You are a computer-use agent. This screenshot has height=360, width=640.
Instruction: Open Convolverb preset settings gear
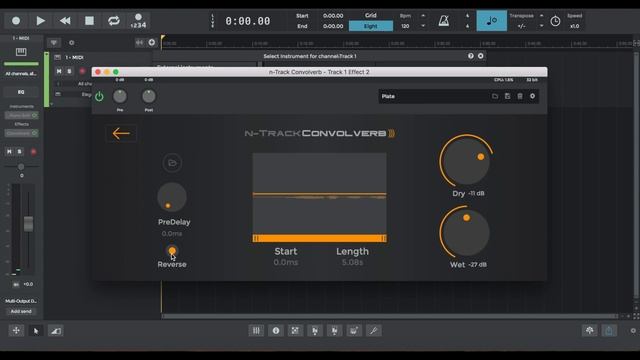[532, 96]
